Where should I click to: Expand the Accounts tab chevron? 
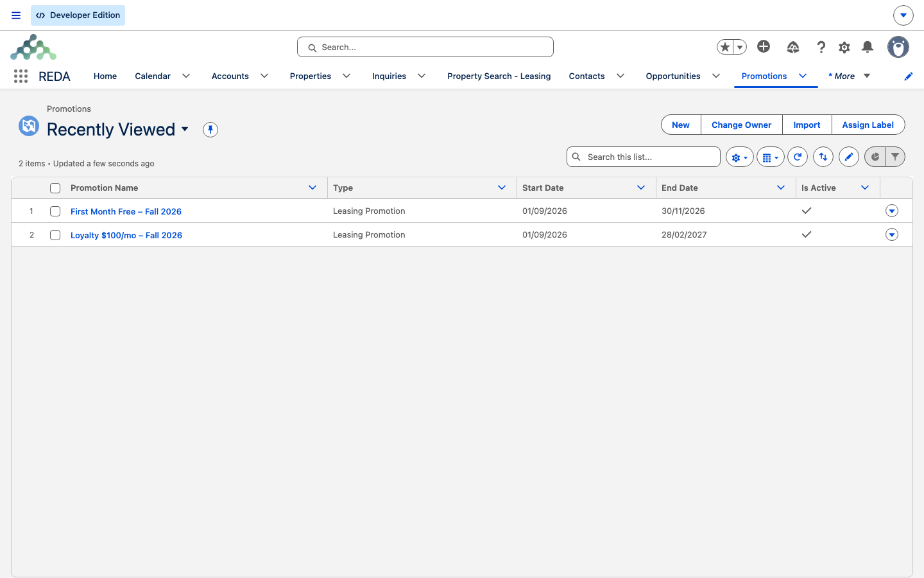(x=264, y=76)
